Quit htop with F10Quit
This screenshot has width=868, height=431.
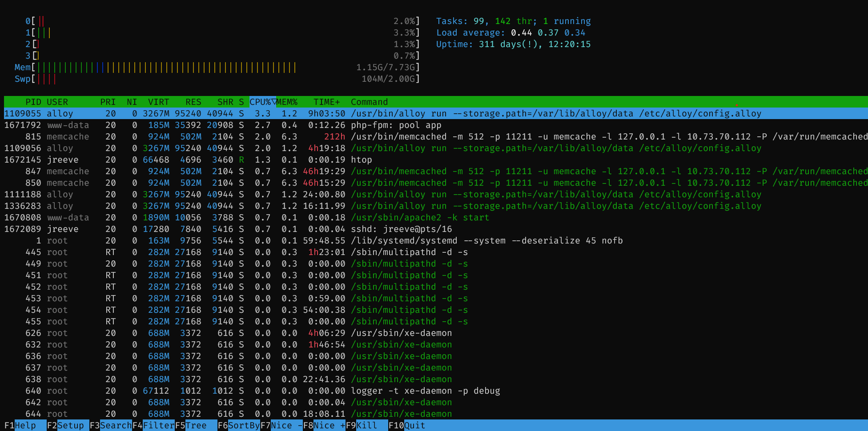point(407,425)
